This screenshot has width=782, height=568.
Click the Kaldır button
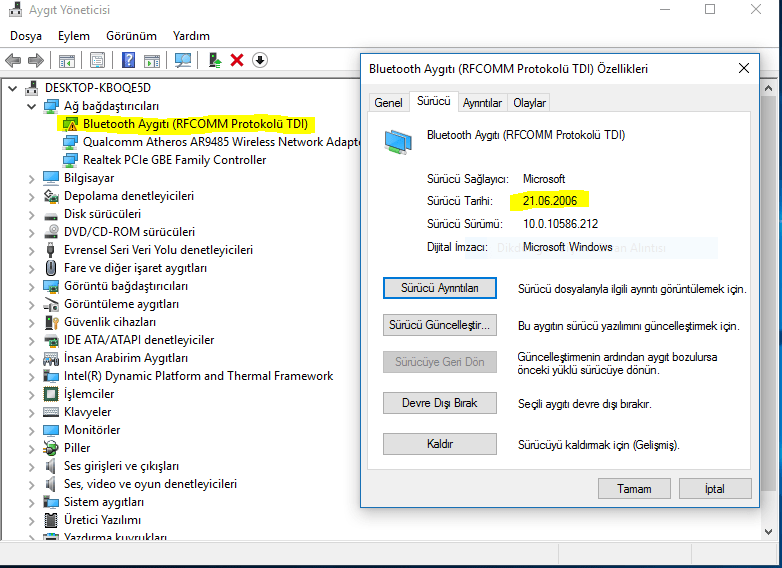click(439, 444)
